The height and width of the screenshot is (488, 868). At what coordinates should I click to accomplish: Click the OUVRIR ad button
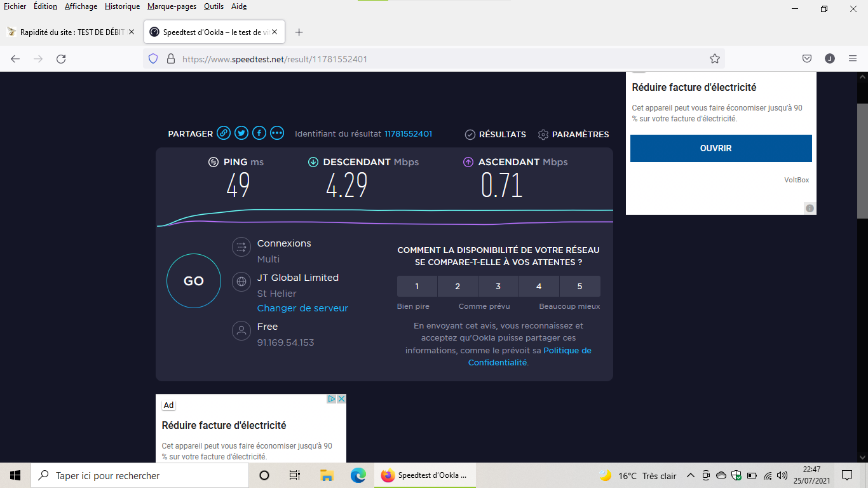click(x=721, y=148)
